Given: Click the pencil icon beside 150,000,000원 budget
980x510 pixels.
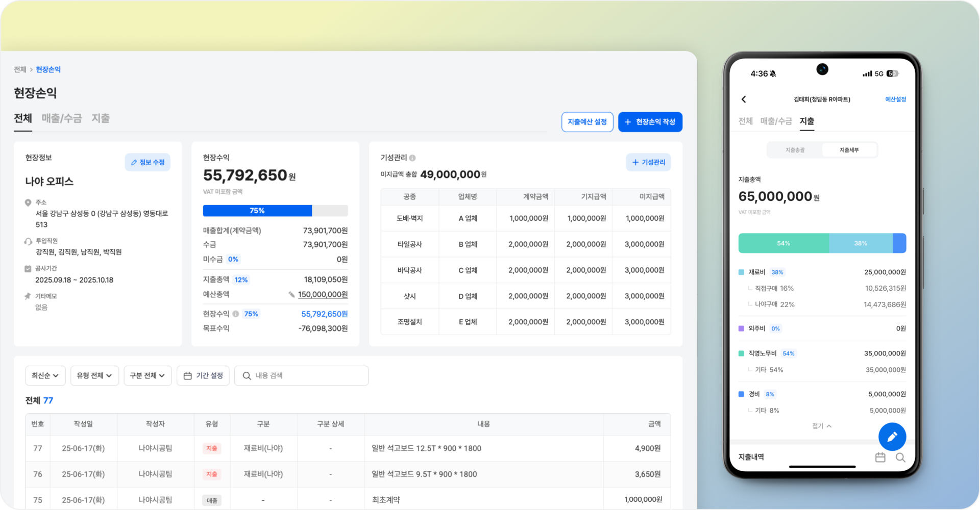Looking at the screenshot, I should [x=291, y=294].
